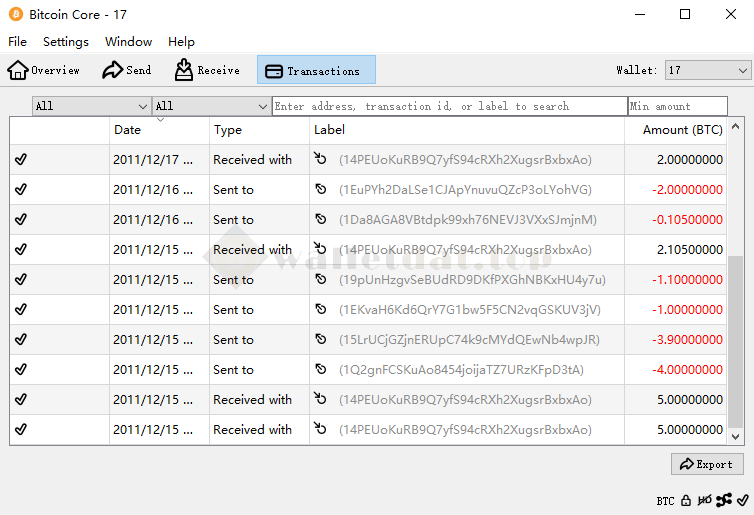Screen dimensions: 754x515
Task: Click address icon on the -4.00000000 transaction
Action: coord(320,369)
